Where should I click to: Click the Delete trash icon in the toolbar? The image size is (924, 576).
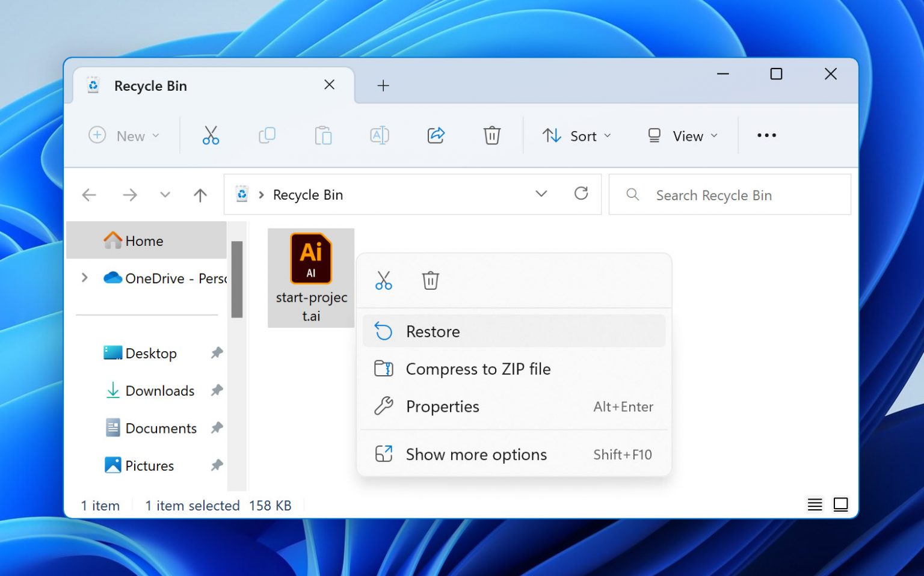point(491,135)
